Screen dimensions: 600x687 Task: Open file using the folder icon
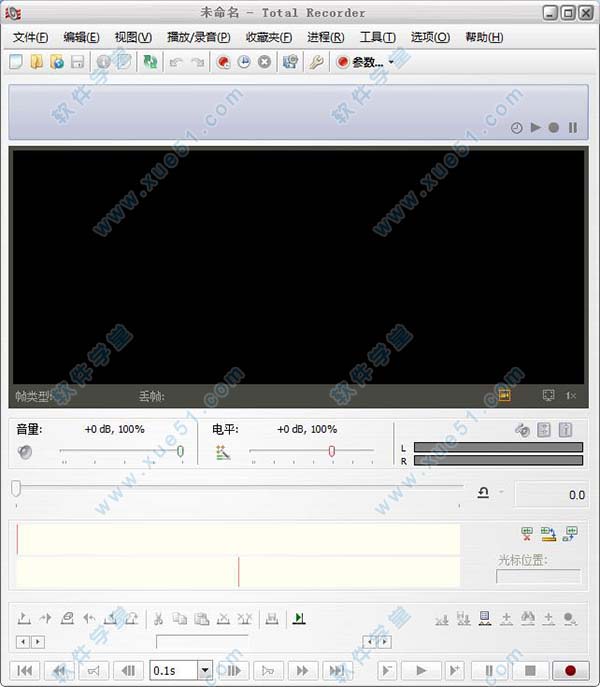coord(36,62)
